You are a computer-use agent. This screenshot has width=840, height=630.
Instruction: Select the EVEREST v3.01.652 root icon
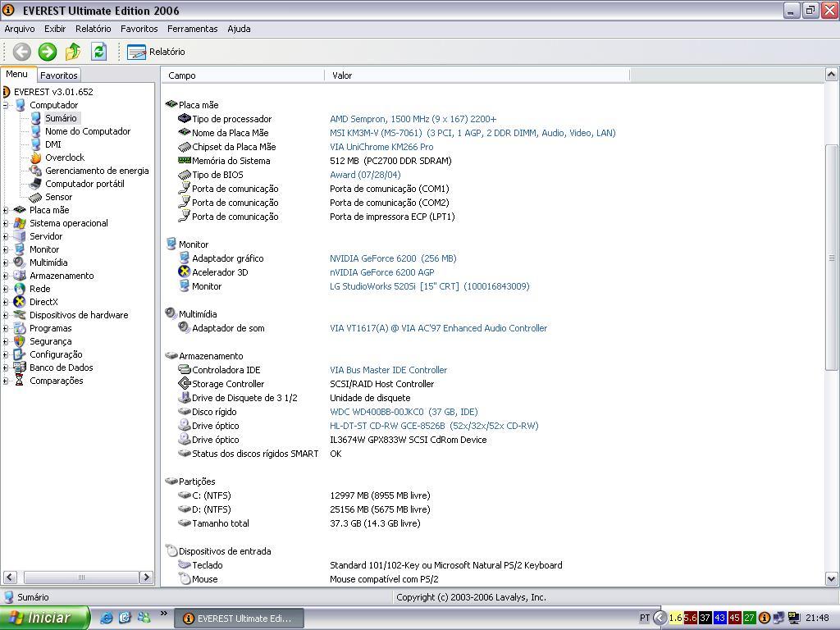[6, 92]
